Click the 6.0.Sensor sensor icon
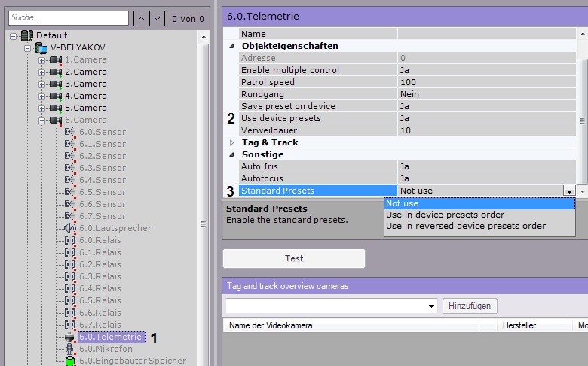The height and width of the screenshot is (366, 588). click(x=70, y=132)
